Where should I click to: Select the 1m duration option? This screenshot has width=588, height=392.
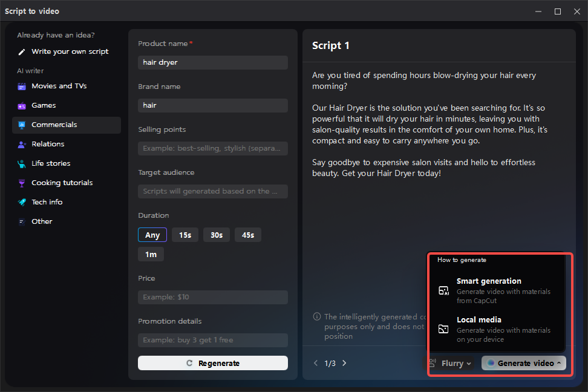(x=151, y=254)
